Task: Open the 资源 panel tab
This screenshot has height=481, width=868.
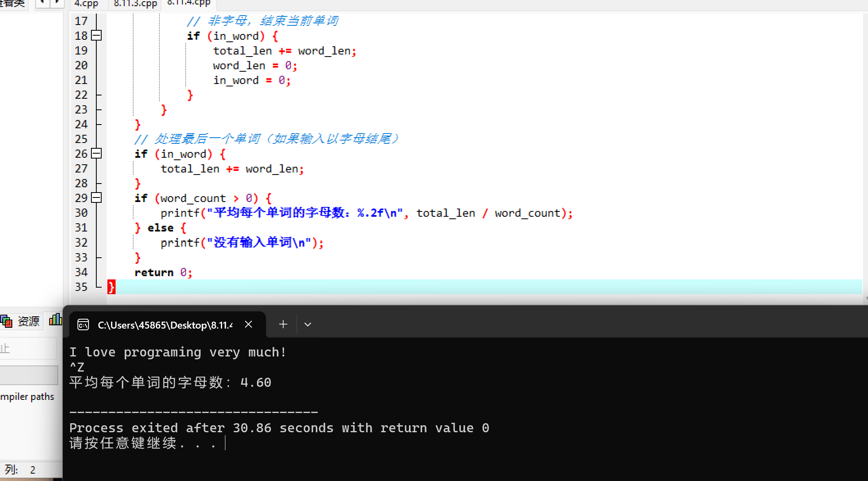Action: tap(28, 321)
